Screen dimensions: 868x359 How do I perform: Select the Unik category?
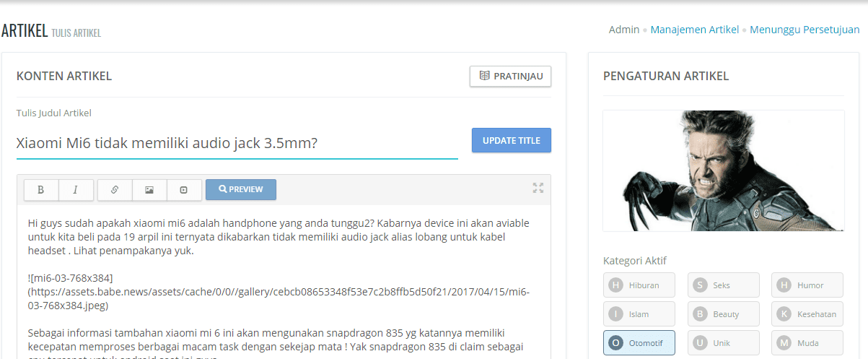[x=724, y=343]
